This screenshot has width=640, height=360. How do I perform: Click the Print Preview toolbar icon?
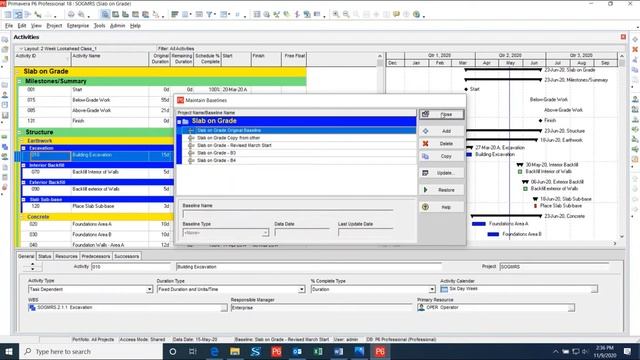click(x=81, y=15)
